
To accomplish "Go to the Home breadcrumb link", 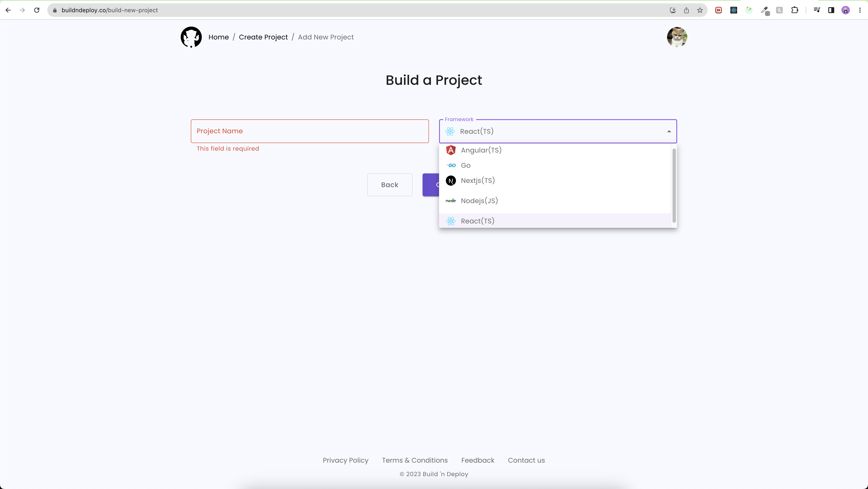I will coord(218,37).
